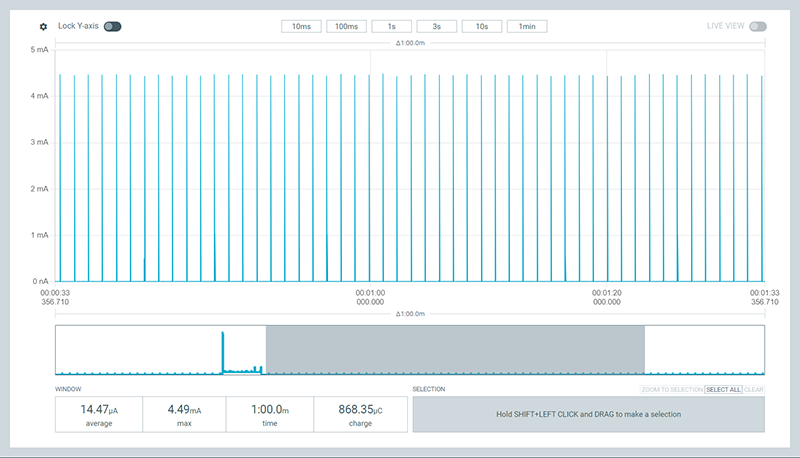Toggle the Lock Y-axis switch

click(112, 27)
